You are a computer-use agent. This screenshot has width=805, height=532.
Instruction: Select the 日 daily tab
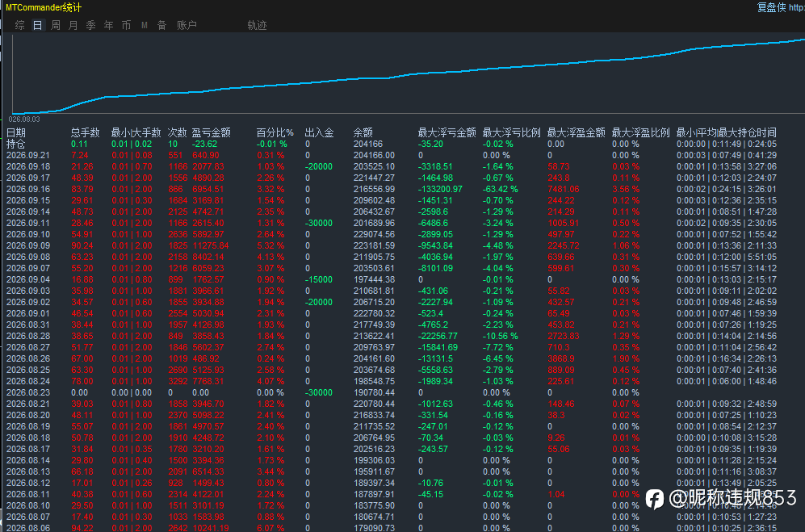[x=37, y=25]
